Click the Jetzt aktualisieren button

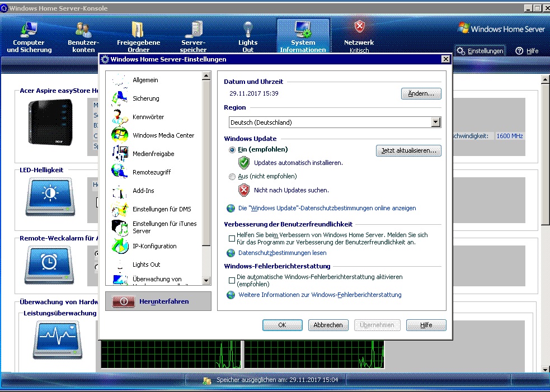[408, 151]
